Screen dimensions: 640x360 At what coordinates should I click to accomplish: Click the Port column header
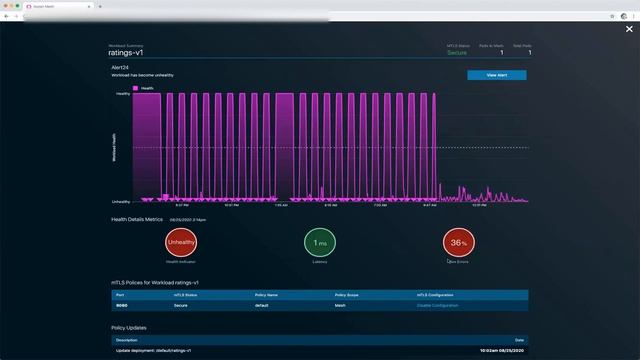(120, 295)
